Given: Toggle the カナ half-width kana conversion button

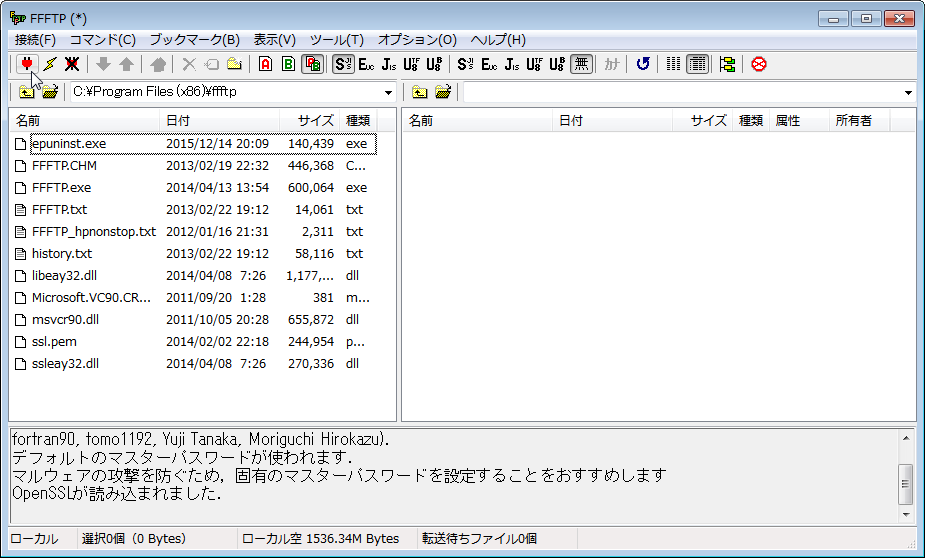Looking at the screenshot, I should pyautogui.click(x=612, y=64).
